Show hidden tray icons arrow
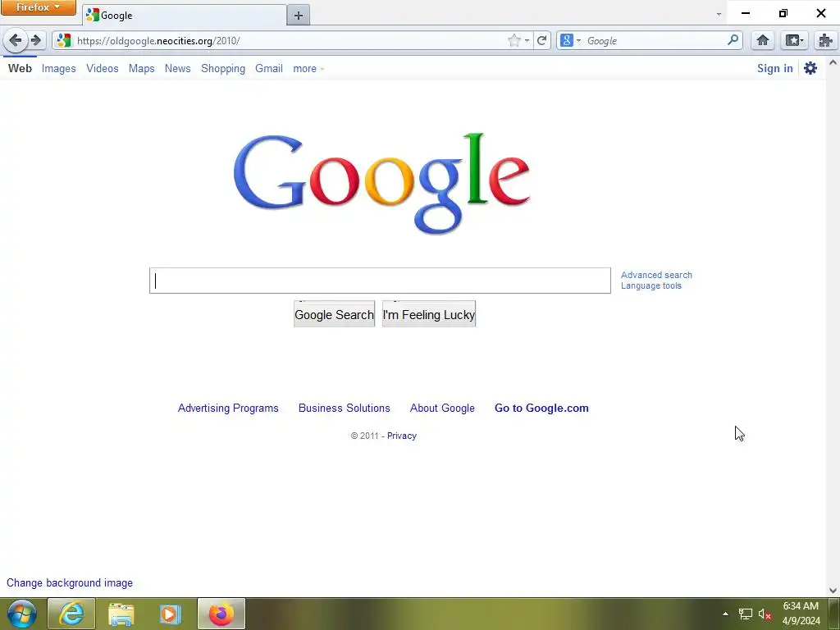 725,614
